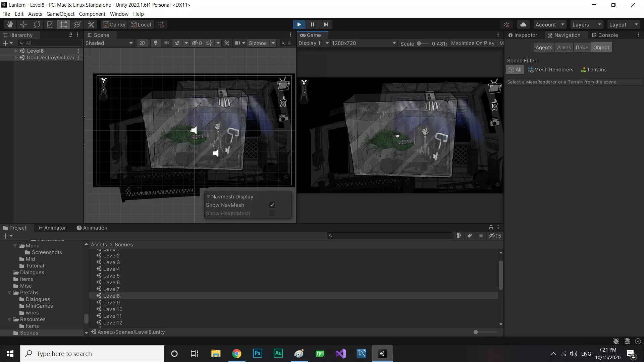
Task: Switch to the Inspector tab
Action: (523, 35)
